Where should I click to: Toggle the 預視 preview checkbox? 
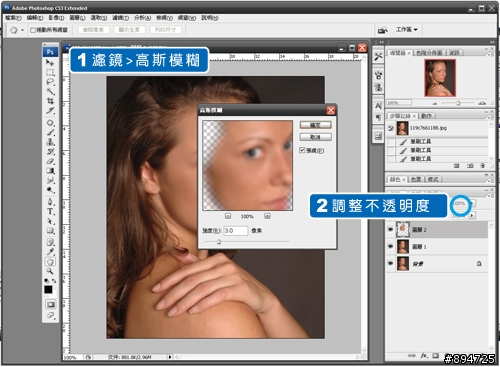pyautogui.click(x=302, y=150)
